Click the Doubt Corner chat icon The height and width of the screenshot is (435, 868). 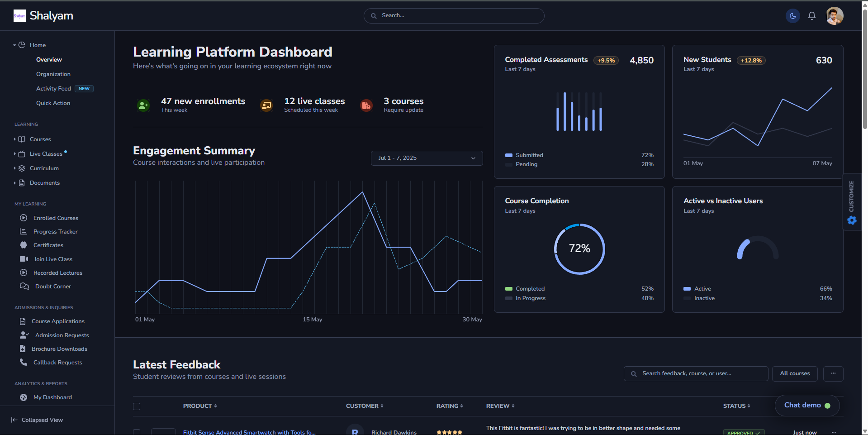pyautogui.click(x=24, y=286)
